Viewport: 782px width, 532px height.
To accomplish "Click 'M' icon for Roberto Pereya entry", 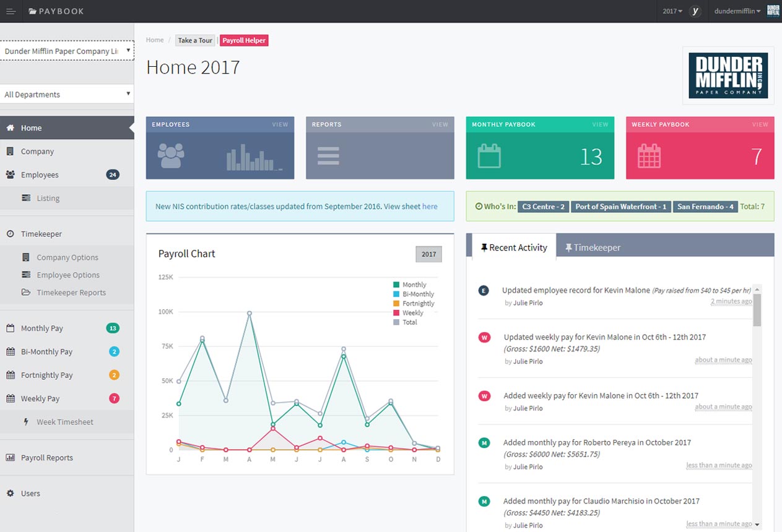I will point(485,443).
